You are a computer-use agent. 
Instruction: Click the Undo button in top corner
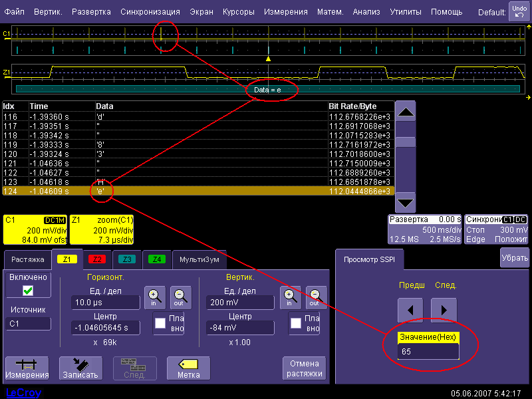[x=518, y=11]
